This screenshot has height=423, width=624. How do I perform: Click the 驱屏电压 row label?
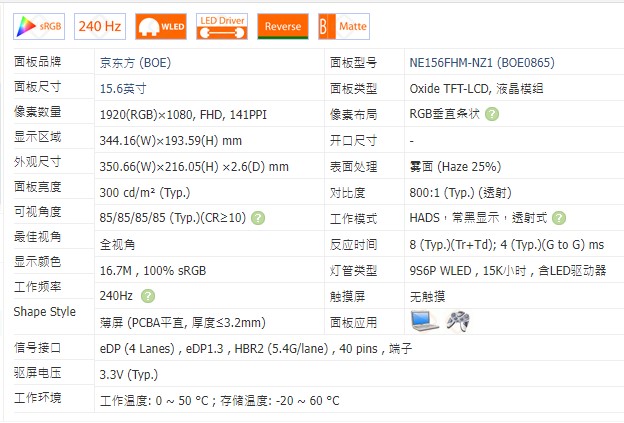point(37,372)
